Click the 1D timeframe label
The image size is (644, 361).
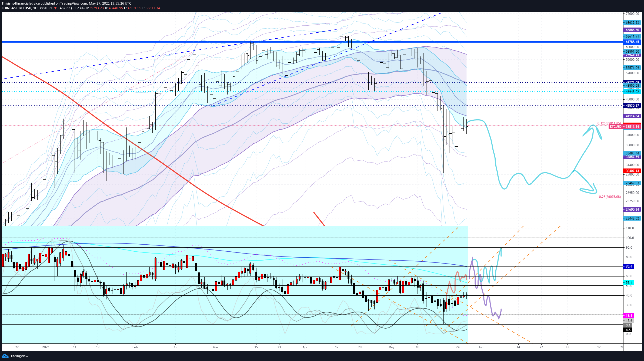pyautogui.click(x=35, y=8)
